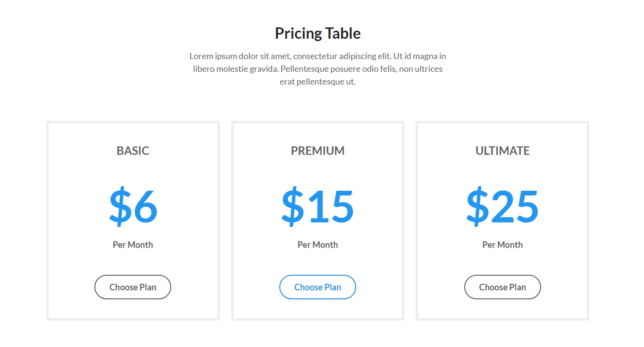Select the PREMIUM plan heading
644x347 pixels.
(318, 151)
